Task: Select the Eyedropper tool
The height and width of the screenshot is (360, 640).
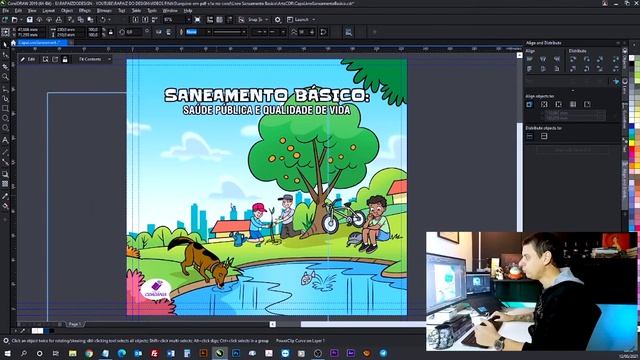Action: pyautogui.click(x=5, y=196)
